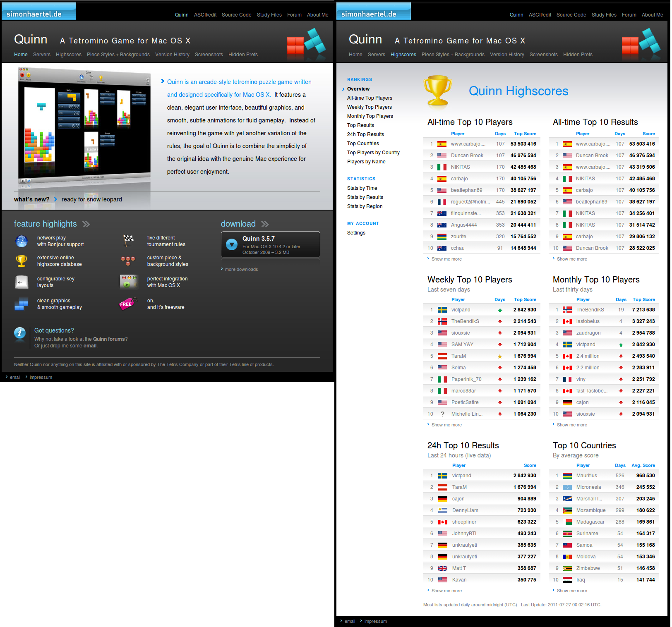Click simonhaertel.de logo on left page
672x627 pixels.
click(39, 11)
